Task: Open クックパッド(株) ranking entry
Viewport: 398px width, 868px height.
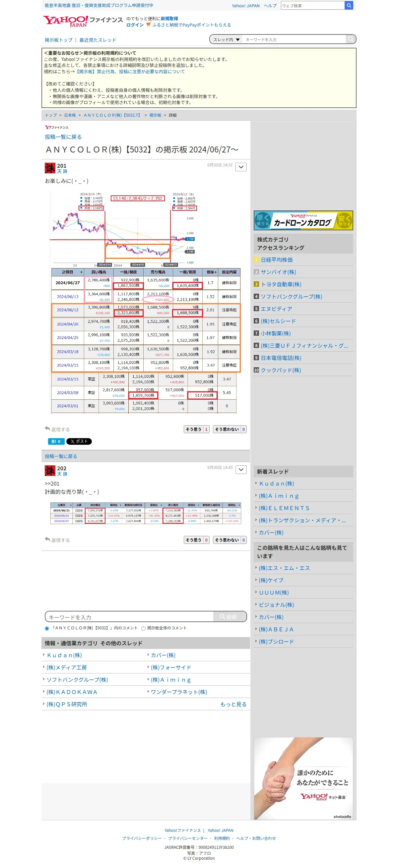Action: click(281, 370)
